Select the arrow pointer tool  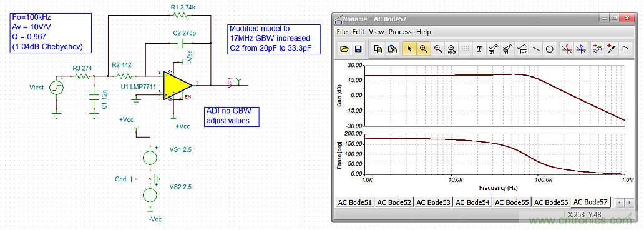pos(409,49)
